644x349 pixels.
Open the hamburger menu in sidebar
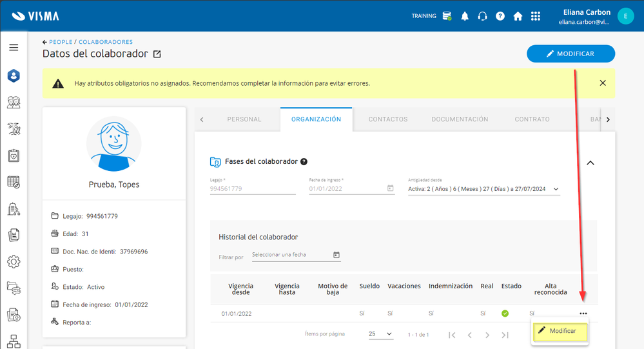pos(14,48)
